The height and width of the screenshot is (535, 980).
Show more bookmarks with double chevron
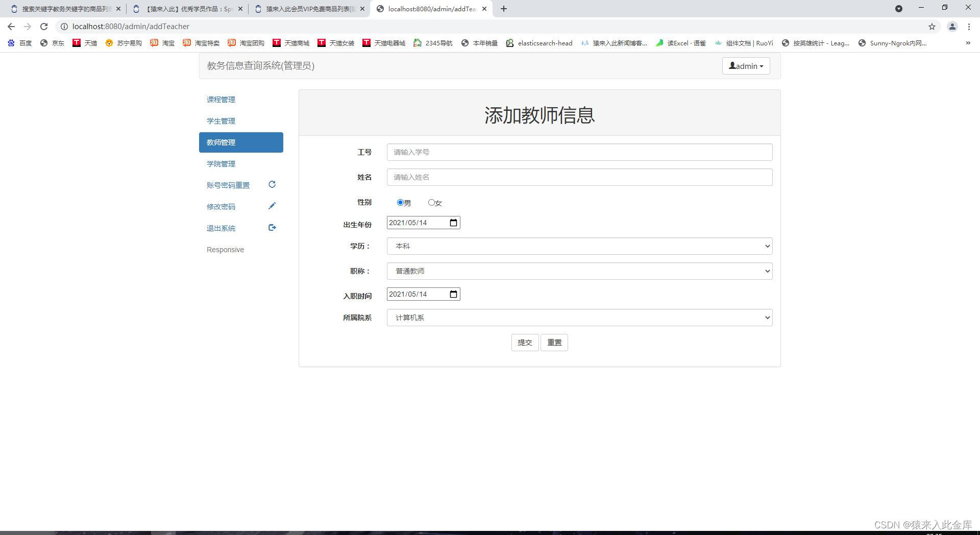[x=968, y=43]
